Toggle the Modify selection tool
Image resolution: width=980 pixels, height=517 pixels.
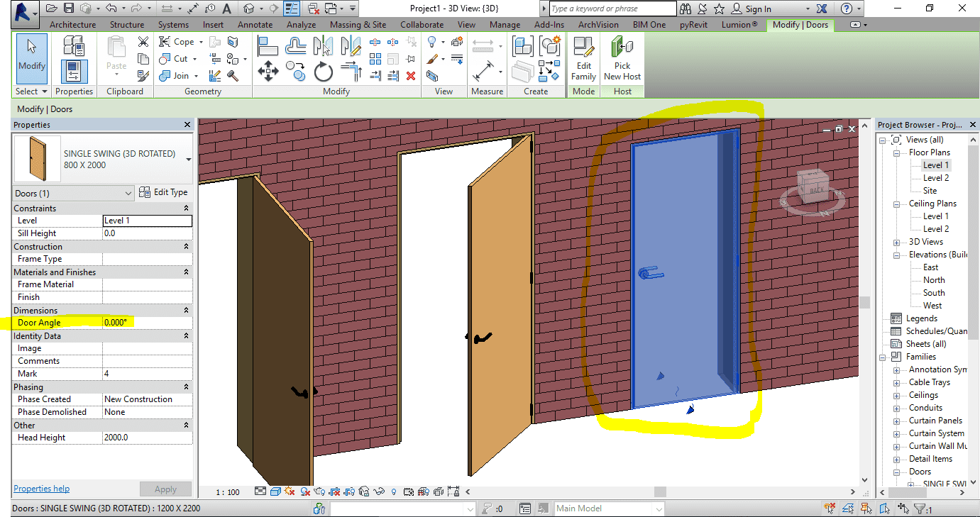pos(31,55)
